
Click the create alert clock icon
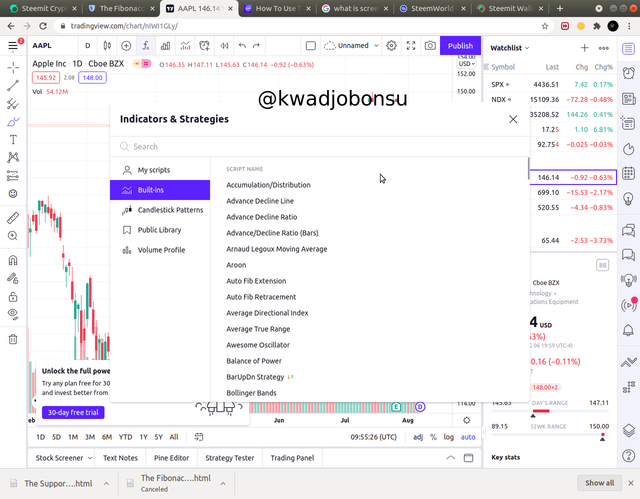204,46
